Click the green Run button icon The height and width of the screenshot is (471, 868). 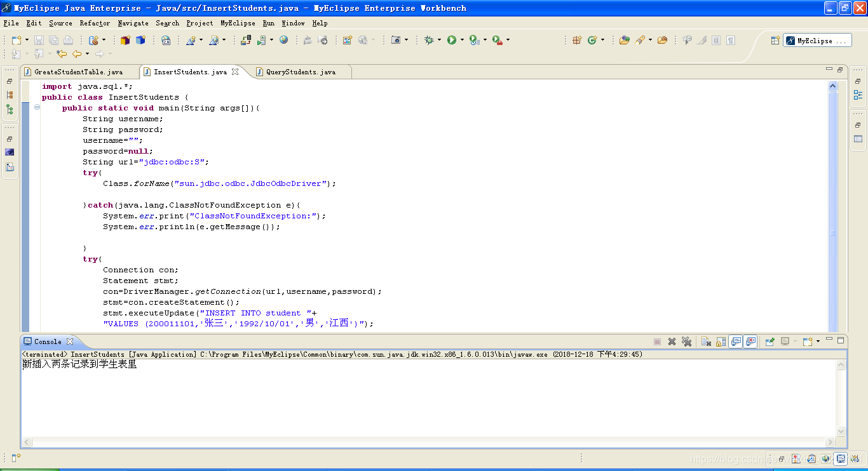pyautogui.click(x=452, y=40)
